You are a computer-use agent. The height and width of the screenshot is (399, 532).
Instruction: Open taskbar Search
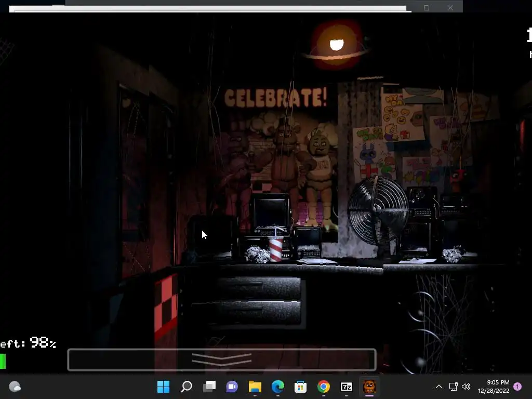click(187, 387)
